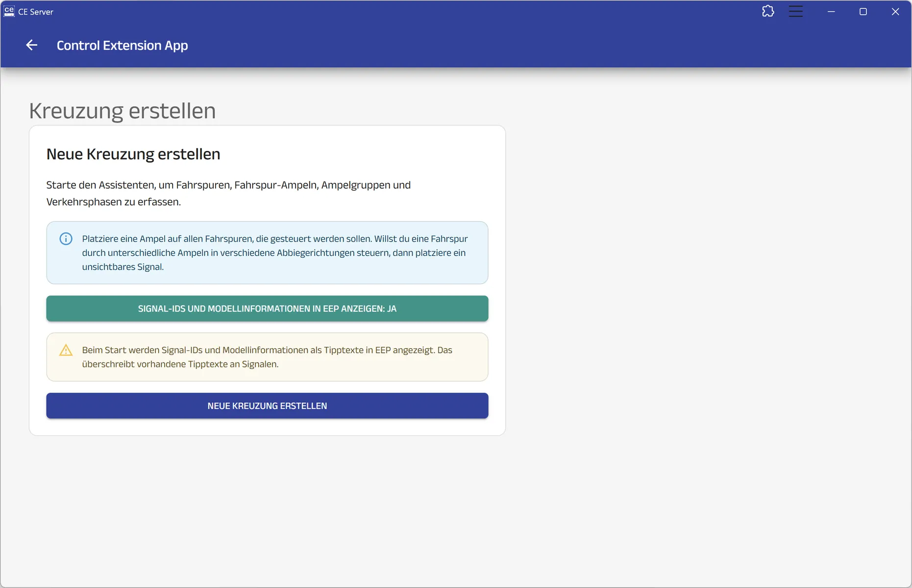Open the hamburger menu in title bar

point(796,11)
